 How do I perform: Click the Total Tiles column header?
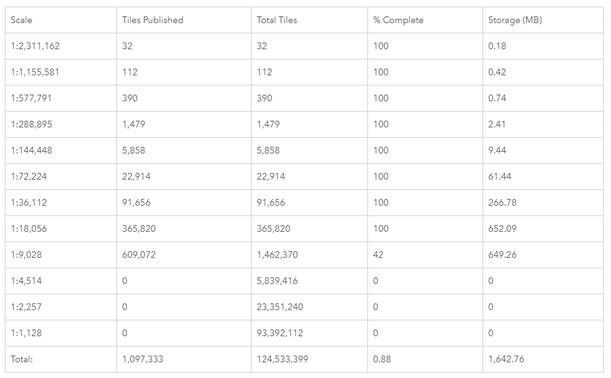coord(309,20)
